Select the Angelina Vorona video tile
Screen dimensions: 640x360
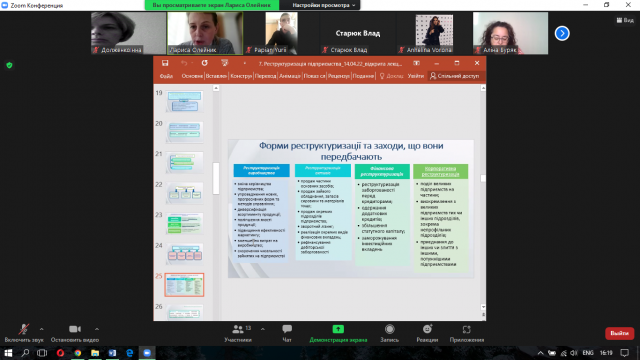click(x=434, y=33)
